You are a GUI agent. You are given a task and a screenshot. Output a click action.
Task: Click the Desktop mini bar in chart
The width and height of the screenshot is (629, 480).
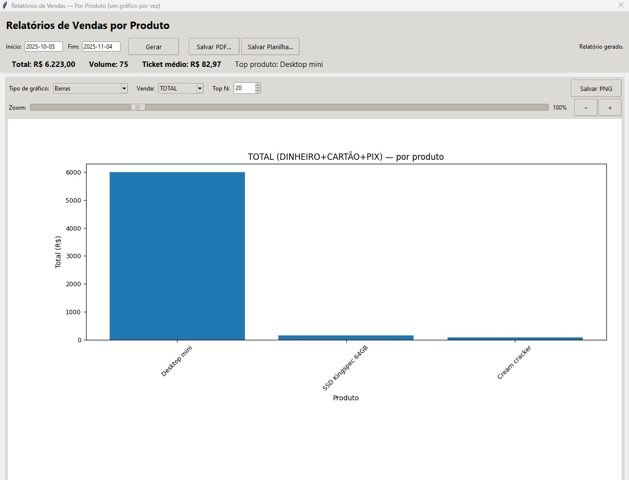(x=177, y=256)
